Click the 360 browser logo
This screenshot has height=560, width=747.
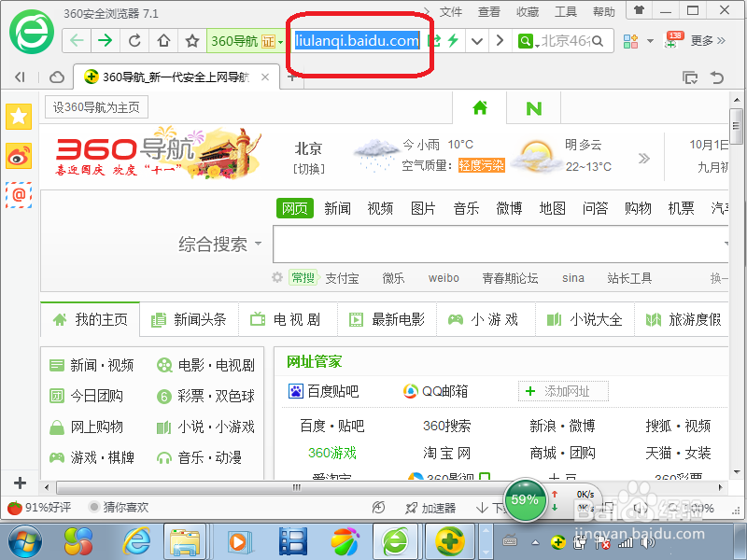click(x=32, y=33)
